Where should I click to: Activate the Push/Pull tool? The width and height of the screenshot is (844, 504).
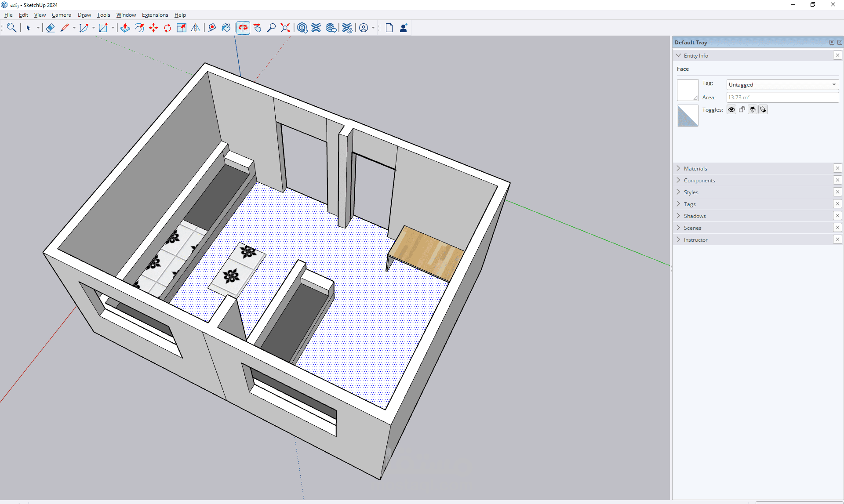(x=125, y=28)
